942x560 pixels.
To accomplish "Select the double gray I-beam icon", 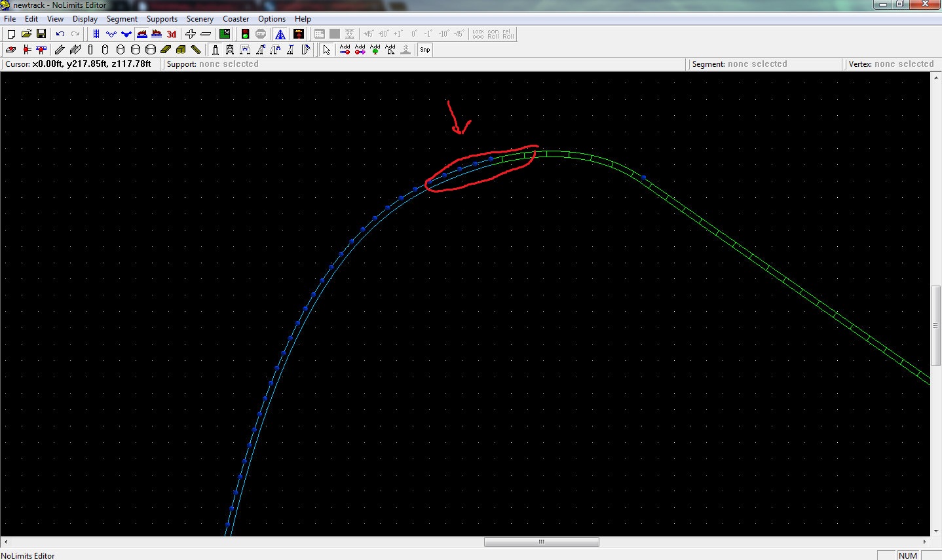I will pyautogui.click(x=75, y=50).
